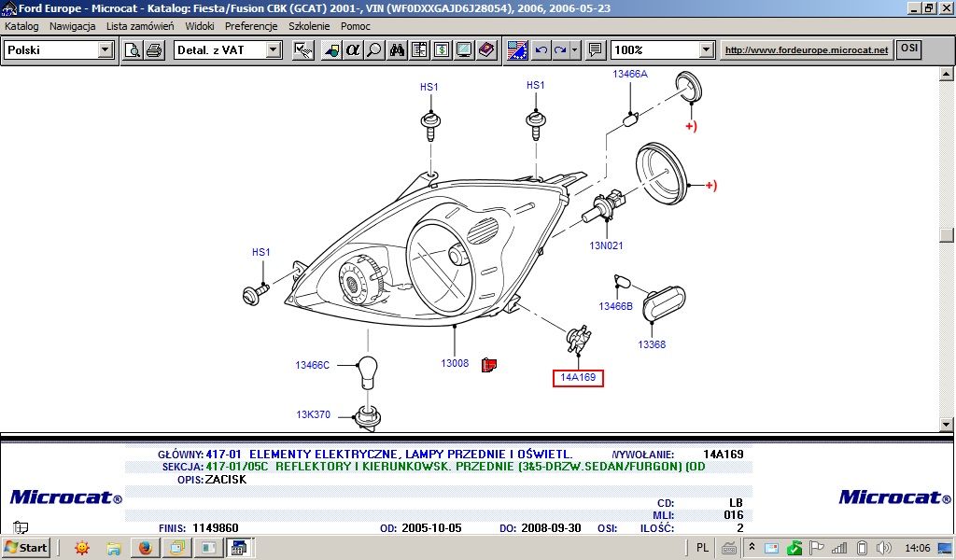Click the monitor screen icon
956x560 pixels.
[464, 50]
